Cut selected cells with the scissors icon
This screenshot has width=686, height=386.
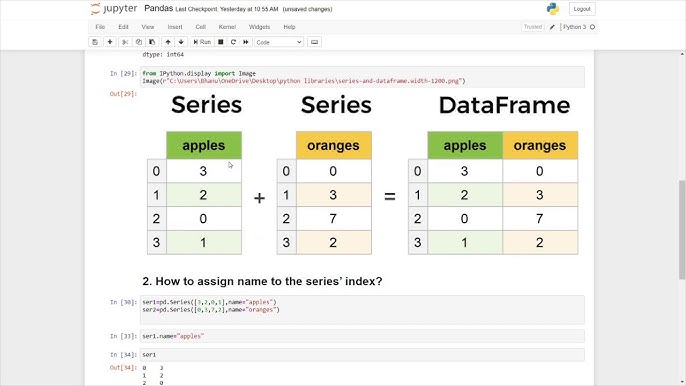[125, 42]
